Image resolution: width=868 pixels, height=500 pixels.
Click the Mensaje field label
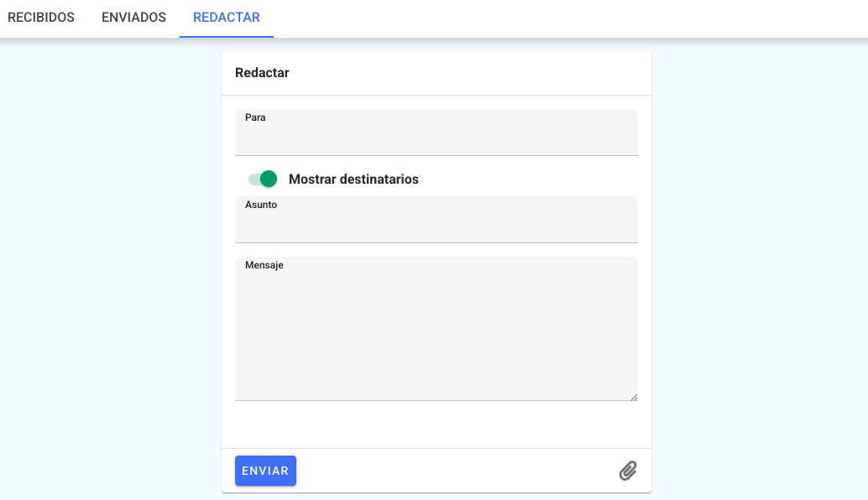click(264, 265)
